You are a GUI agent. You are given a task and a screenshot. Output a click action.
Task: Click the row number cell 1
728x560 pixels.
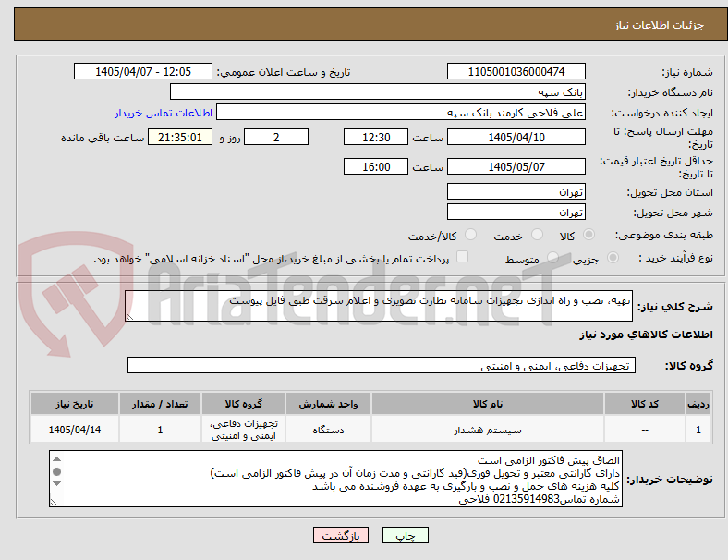point(698,430)
